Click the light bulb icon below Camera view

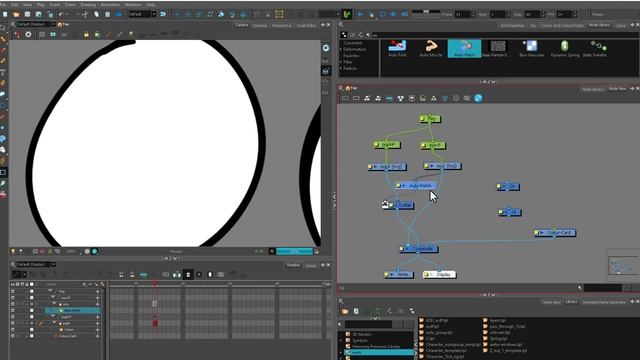13,251
